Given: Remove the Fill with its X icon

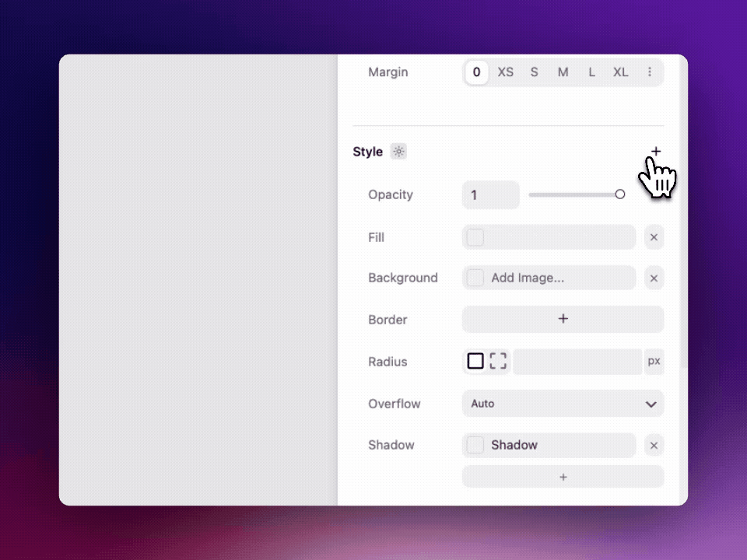Looking at the screenshot, I should pos(654,237).
